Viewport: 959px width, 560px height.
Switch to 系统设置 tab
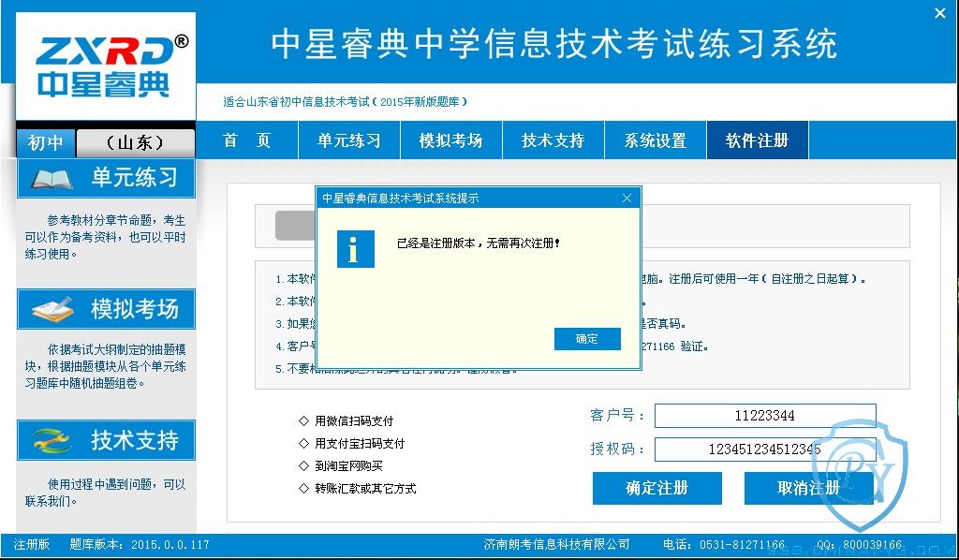tap(656, 140)
